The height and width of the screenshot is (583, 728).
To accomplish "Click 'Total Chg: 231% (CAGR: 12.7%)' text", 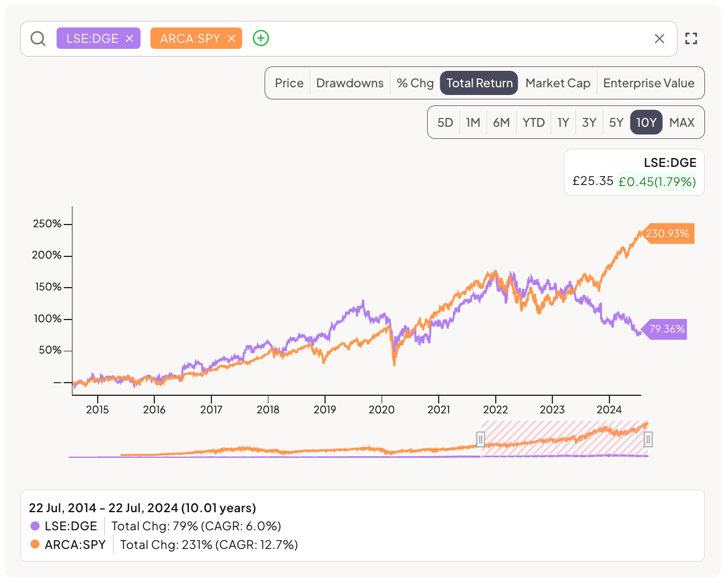I will click(x=209, y=545).
